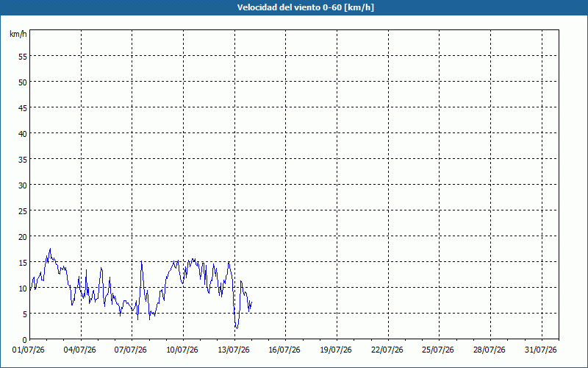
Task: Click the last data point of blue line
Action: [x=251, y=302]
